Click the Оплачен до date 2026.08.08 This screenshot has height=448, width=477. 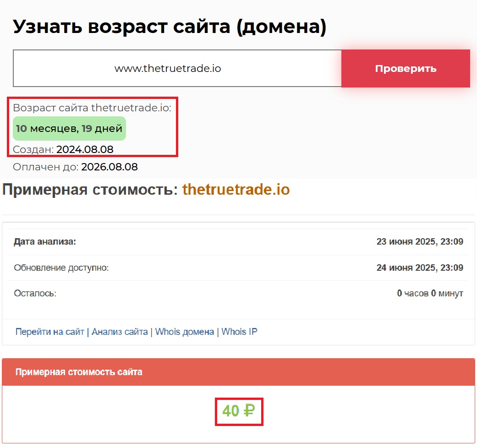point(109,167)
